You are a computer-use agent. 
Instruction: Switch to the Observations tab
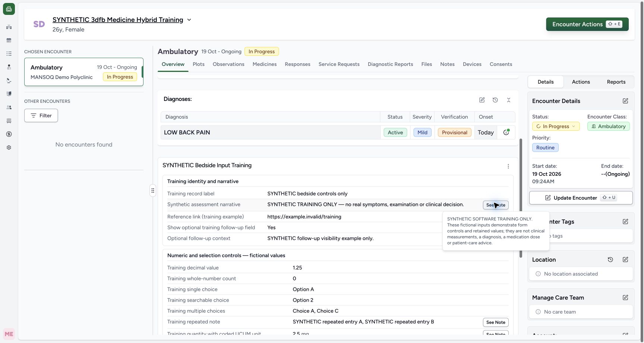(x=228, y=64)
